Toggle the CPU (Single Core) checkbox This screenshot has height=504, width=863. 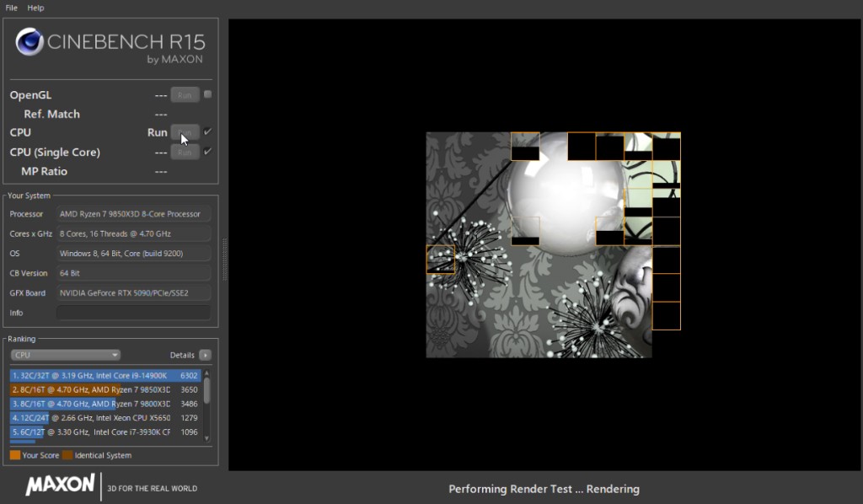[207, 152]
